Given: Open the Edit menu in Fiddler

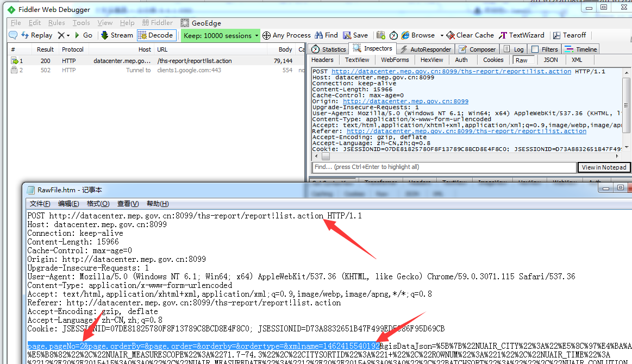Looking at the screenshot, I should click(x=35, y=23).
